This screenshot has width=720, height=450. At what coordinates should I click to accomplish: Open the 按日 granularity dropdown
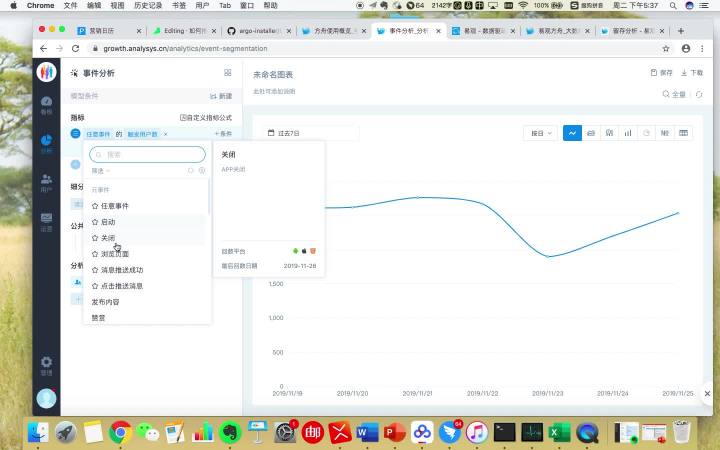[540, 133]
